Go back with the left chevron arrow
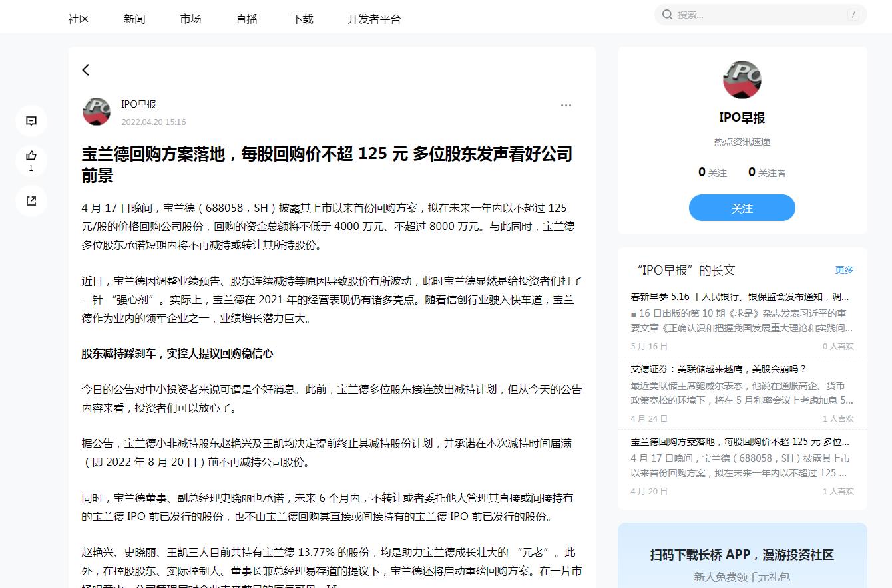Viewport: 892px width, 588px height. (86, 70)
